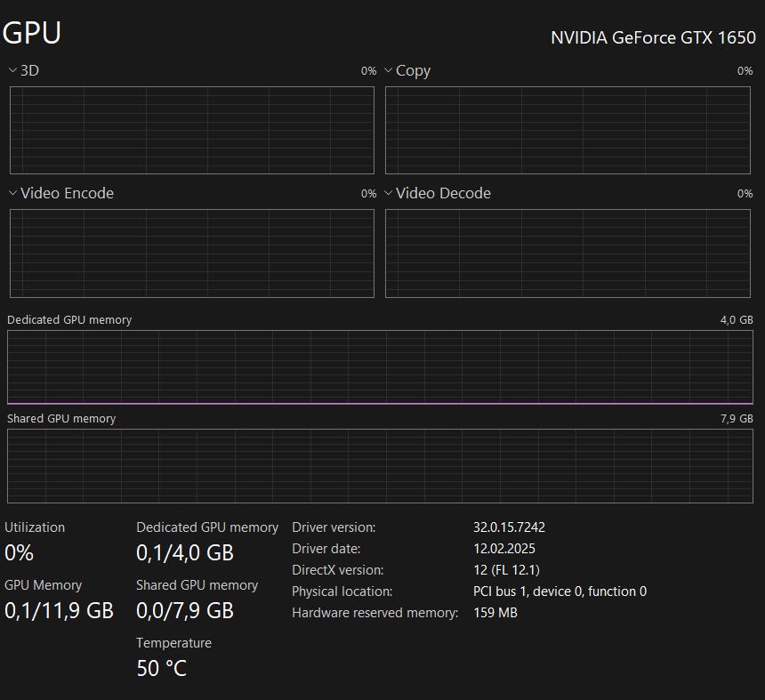Screen dimensions: 765x700
Task: Expand the Video Encode engine dropdown
Action: tap(12, 193)
